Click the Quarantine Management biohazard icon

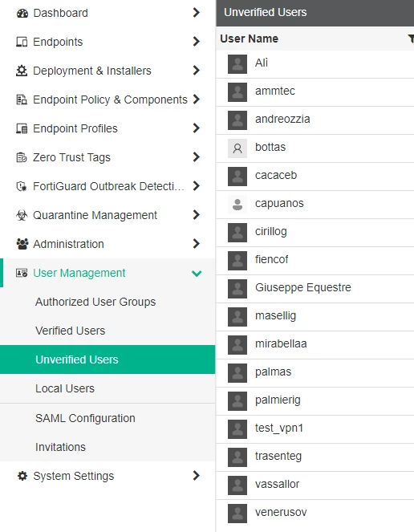(x=22, y=215)
